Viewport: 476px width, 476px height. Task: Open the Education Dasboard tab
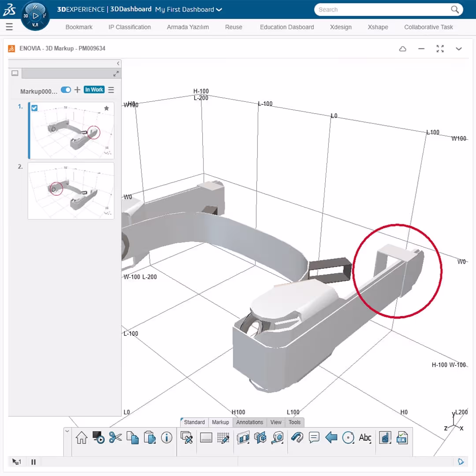pyautogui.click(x=287, y=27)
